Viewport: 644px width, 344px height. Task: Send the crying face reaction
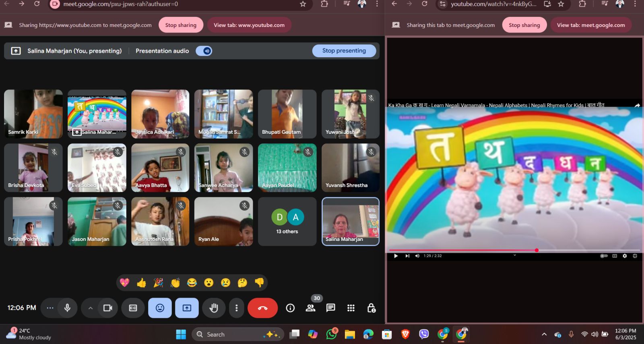click(225, 283)
